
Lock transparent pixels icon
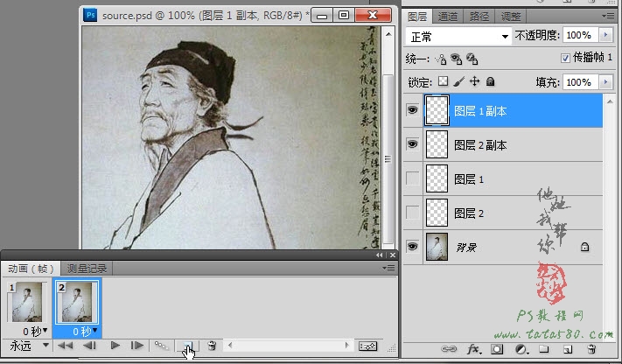click(x=443, y=81)
